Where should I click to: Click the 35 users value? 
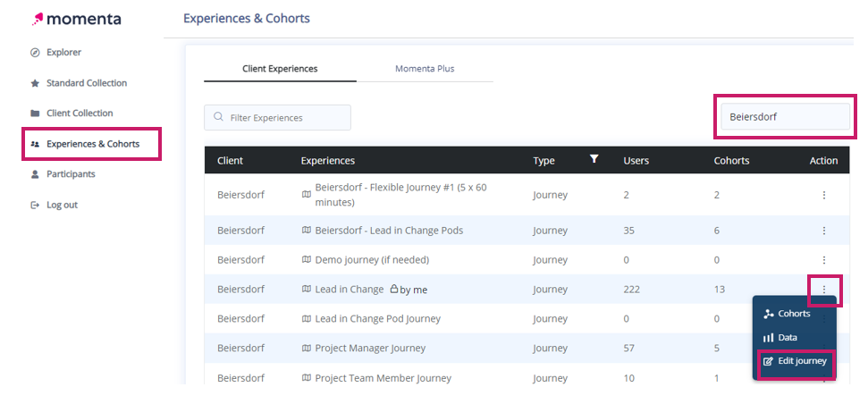tap(628, 231)
